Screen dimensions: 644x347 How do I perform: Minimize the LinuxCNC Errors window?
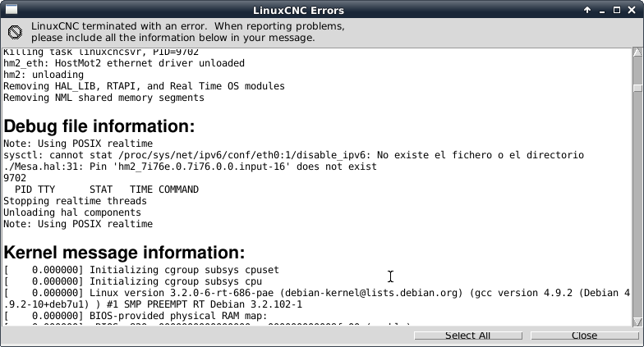tap(602, 10)
